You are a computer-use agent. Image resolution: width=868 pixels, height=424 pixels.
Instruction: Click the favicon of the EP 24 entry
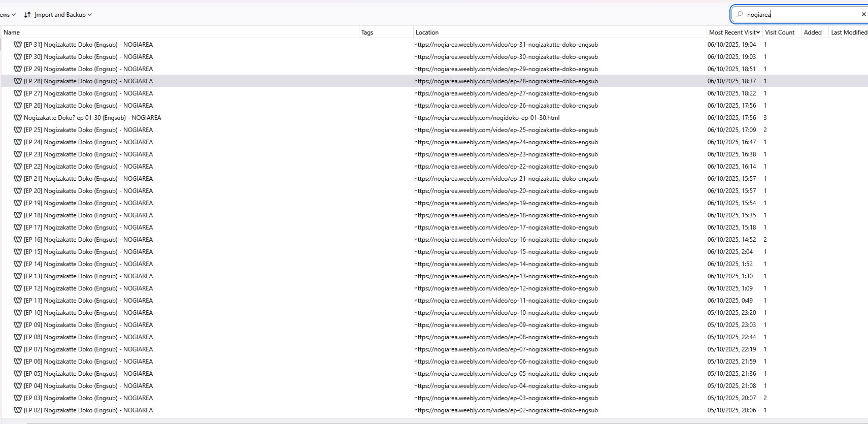coord(18,142)
